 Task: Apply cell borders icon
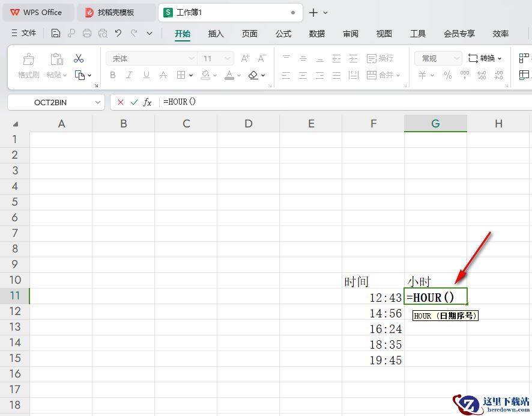[x=181, y=75]
